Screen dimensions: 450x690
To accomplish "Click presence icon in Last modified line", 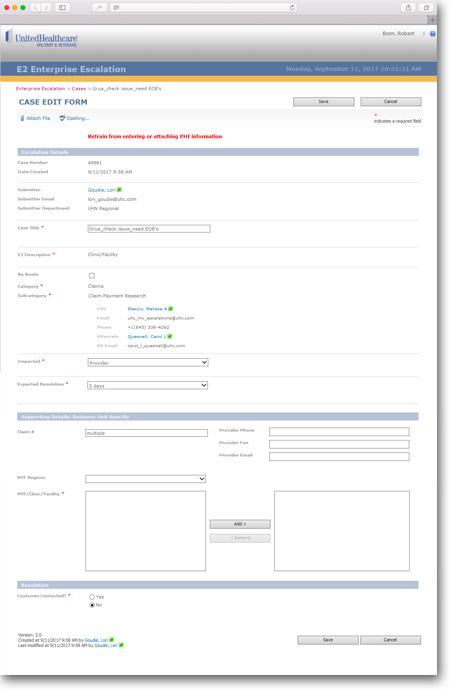I will click(x=121, y=646).
